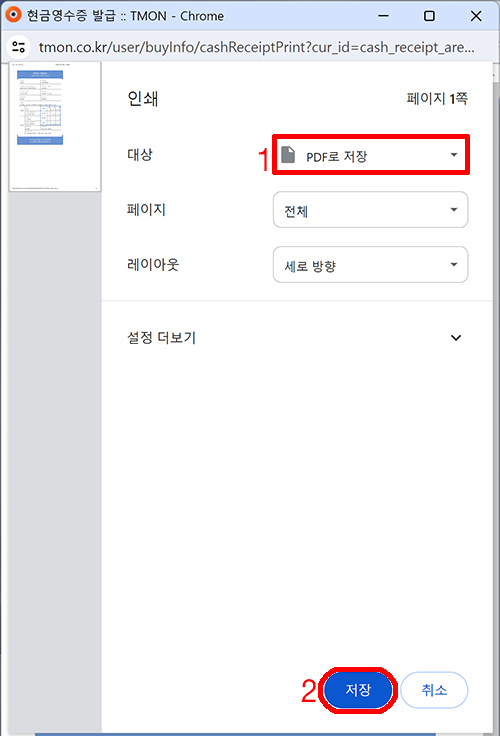Image resolution: width=500 pixels, height=736 pixels.
Task: Select the receipt print preview thumbnail
Action: (x=55, y=127)
